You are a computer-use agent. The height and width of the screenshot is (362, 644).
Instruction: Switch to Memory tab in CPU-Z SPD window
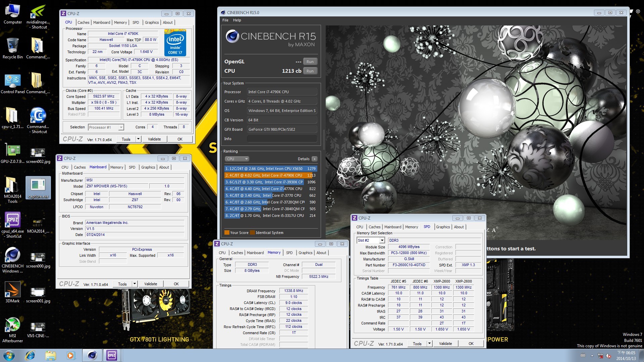point(412,227)
